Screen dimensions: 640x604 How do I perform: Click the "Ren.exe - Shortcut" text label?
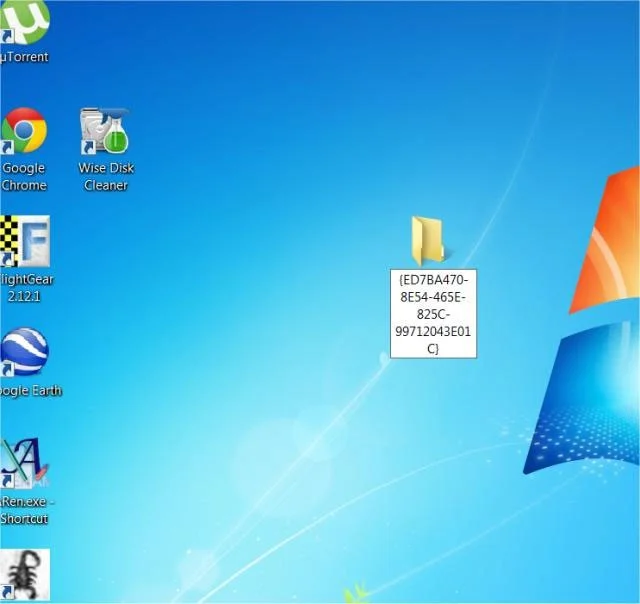26,510
